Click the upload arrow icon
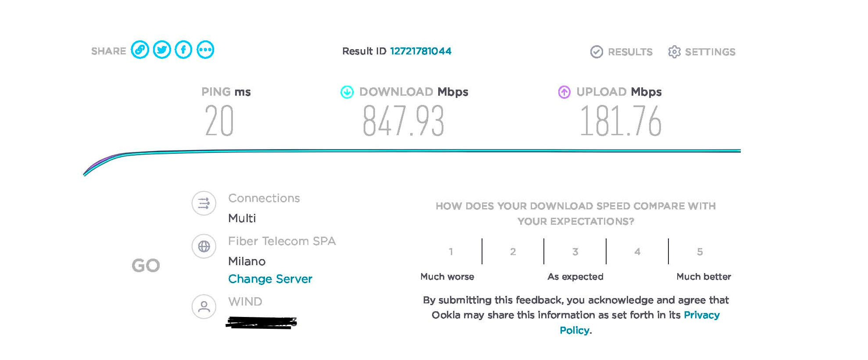The height and width of the screenshot is (360, 868). (564, 92)
